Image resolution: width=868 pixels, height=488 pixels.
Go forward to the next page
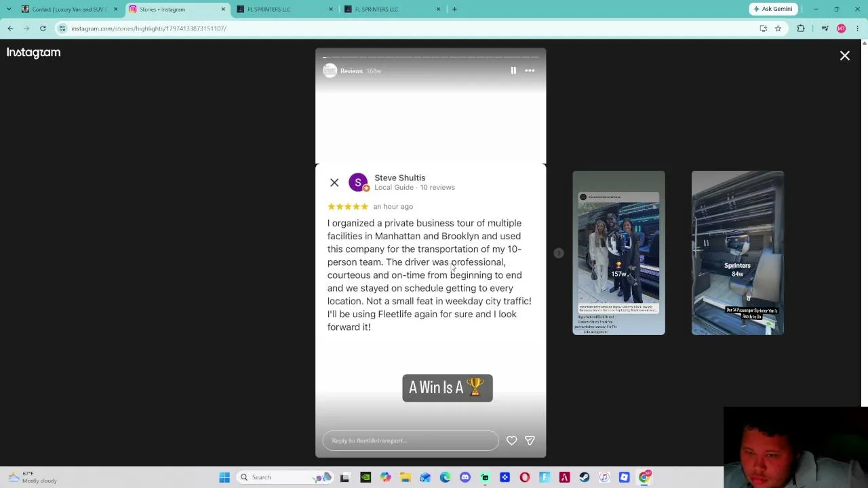click(26, 28)
